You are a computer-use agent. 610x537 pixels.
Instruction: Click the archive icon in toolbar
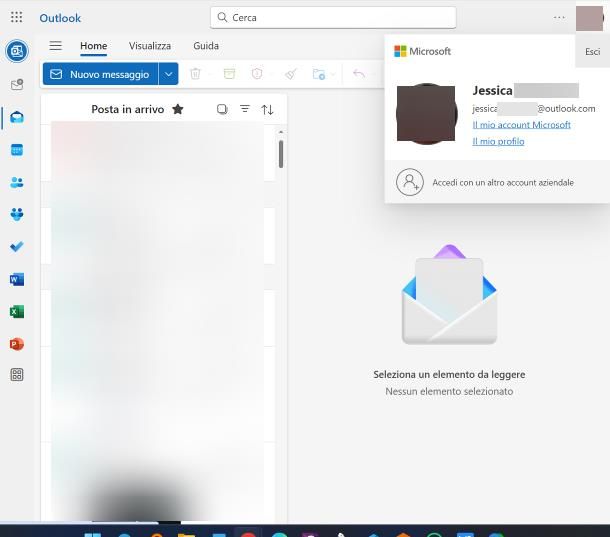229,74
